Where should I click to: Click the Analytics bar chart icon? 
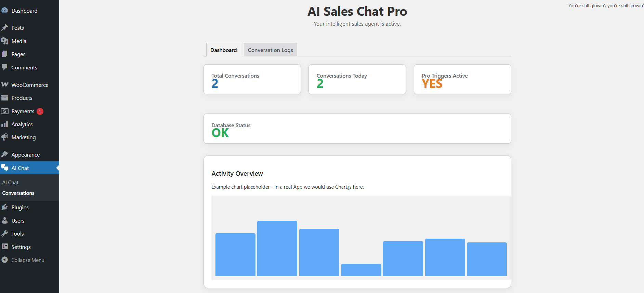(5, 124)
